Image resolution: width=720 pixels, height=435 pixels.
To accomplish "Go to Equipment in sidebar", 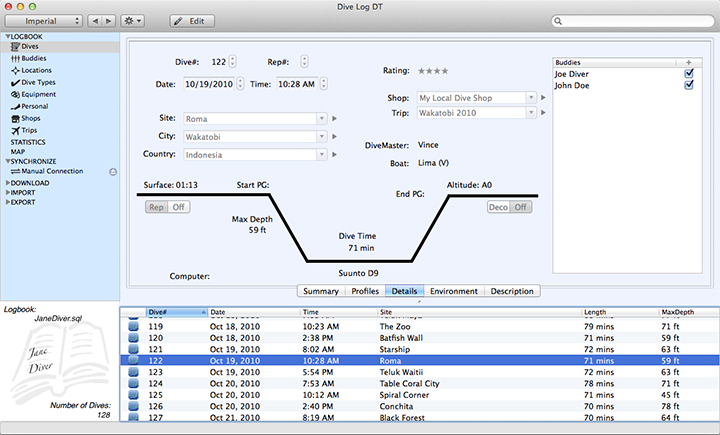I will (x=39, y=94).
